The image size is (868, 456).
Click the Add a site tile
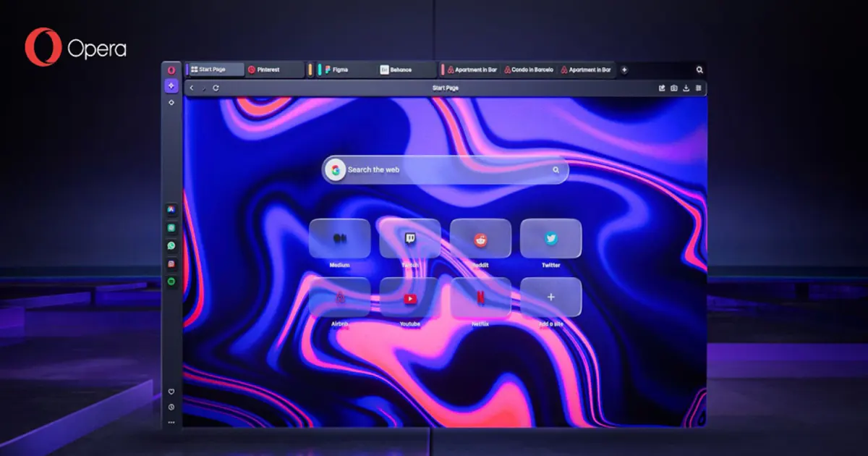(550, 297)
